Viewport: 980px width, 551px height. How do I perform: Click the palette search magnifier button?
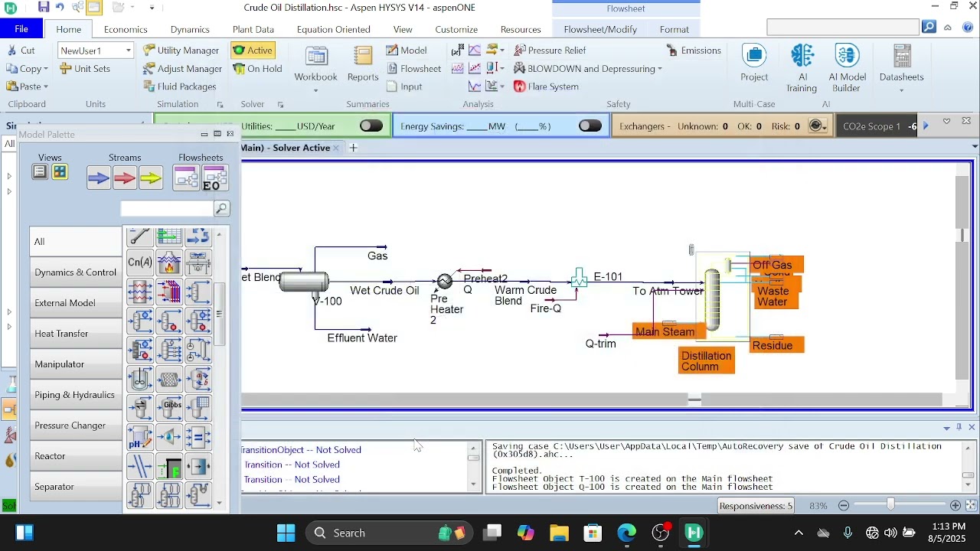(221, 208)
